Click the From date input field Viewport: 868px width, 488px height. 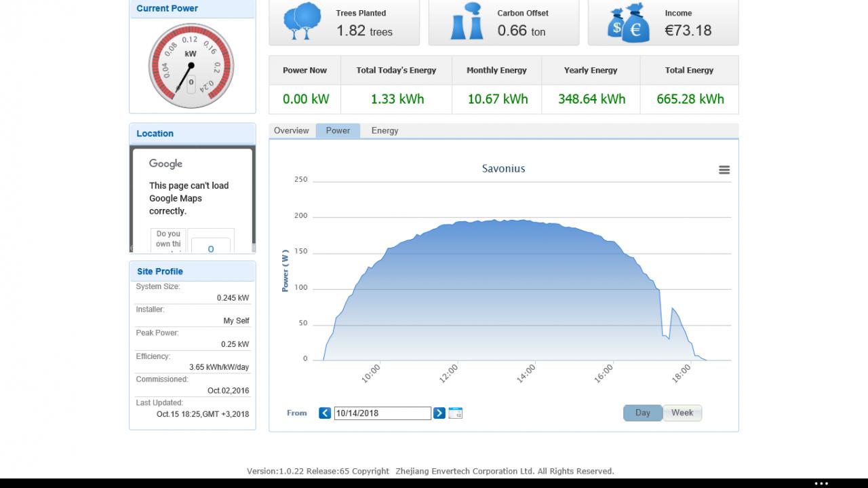[382, 413]
